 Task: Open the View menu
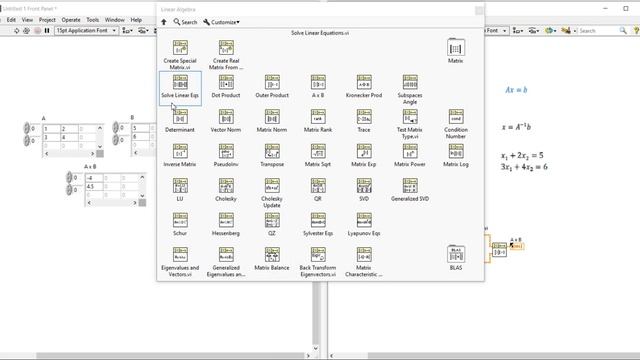27,20
